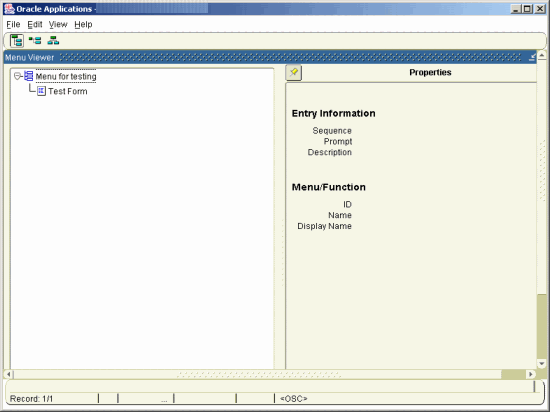Open the Edit menu
The width and height of the screenshot is (550, 412).
tap(35, 25)
